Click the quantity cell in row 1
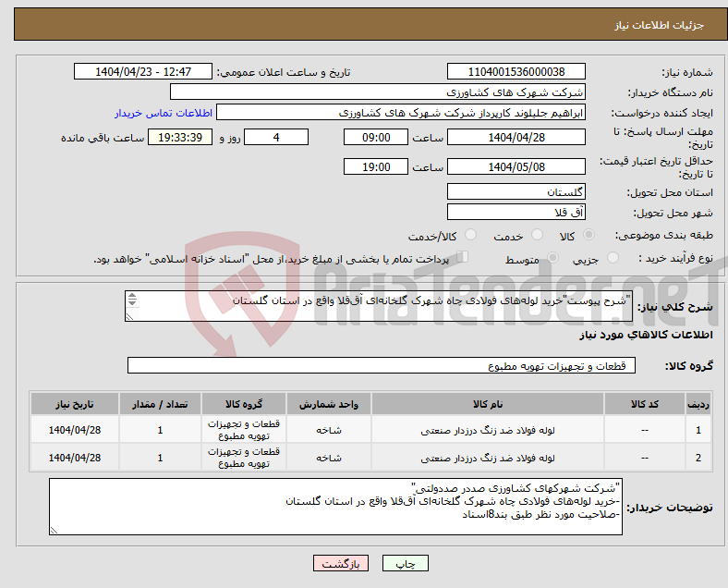728x588 pixels. pos(160,430)
